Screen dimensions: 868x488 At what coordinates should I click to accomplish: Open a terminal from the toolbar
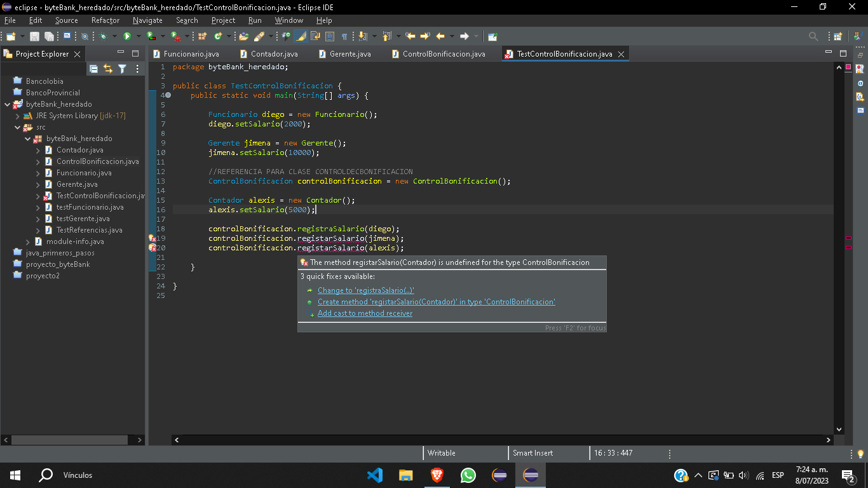(67, 36)
